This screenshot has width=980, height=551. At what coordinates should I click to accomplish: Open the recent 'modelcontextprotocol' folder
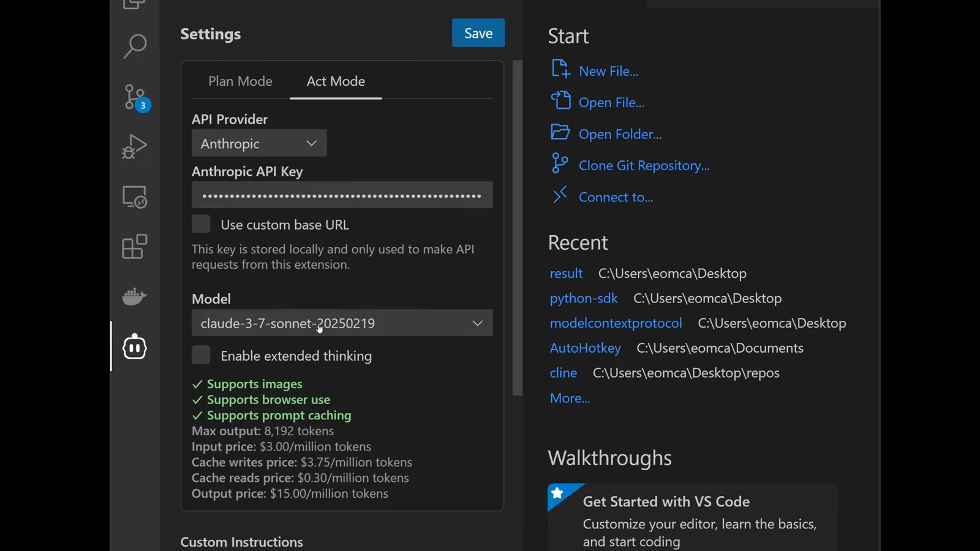616,323
